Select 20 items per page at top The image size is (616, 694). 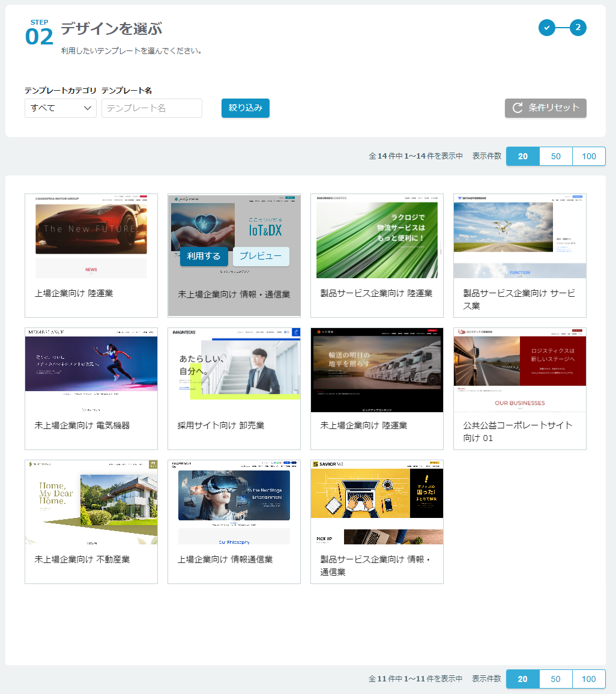523,156
